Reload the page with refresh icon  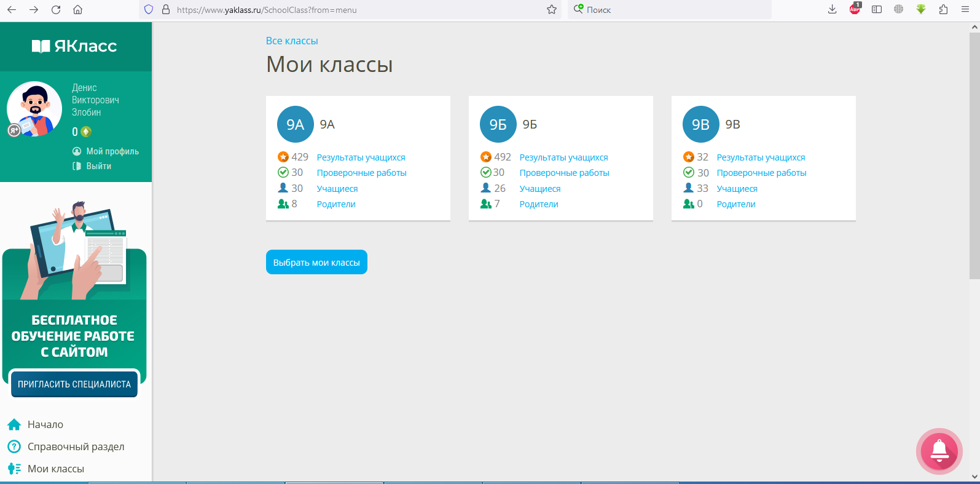click(x=56, y=10)
